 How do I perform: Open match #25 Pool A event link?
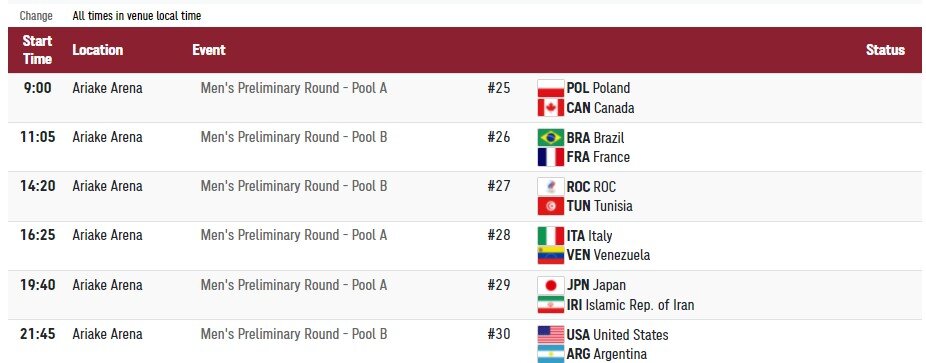tap(294, 88)
